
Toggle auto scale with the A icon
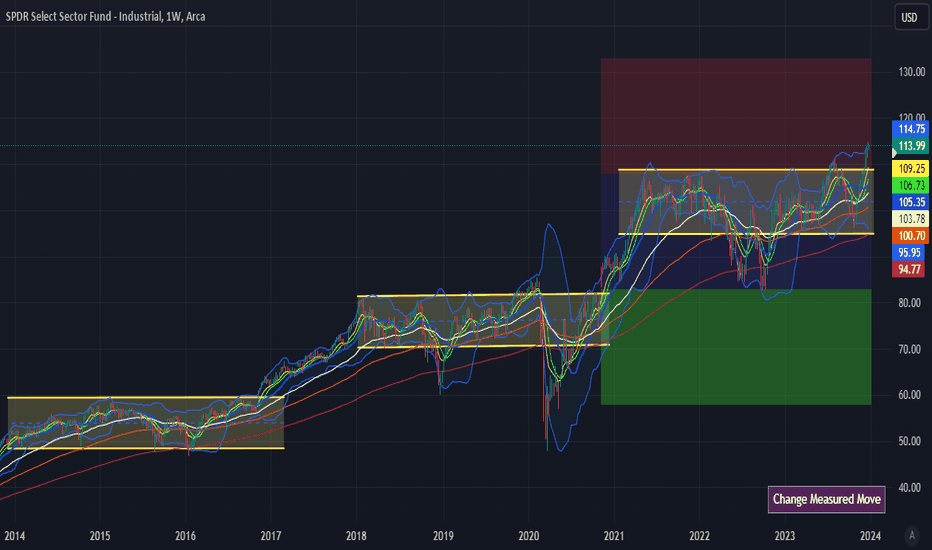(912, 535)
